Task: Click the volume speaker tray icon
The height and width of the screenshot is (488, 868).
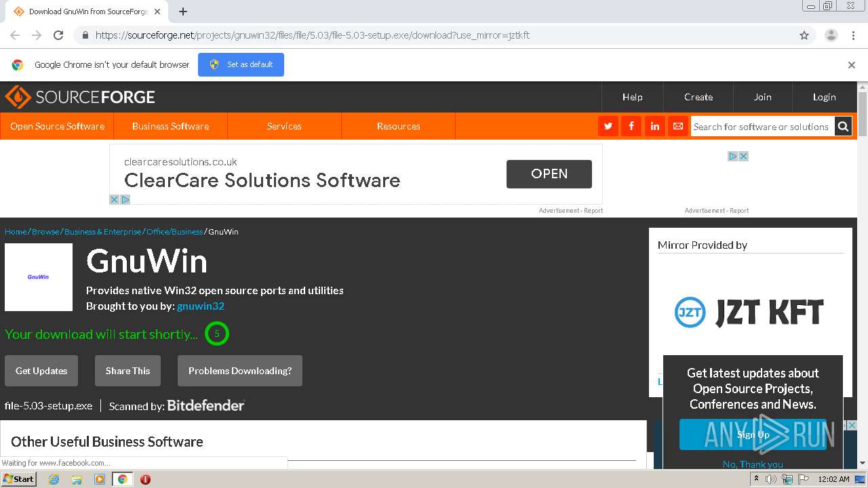Action: pos(771,479)
